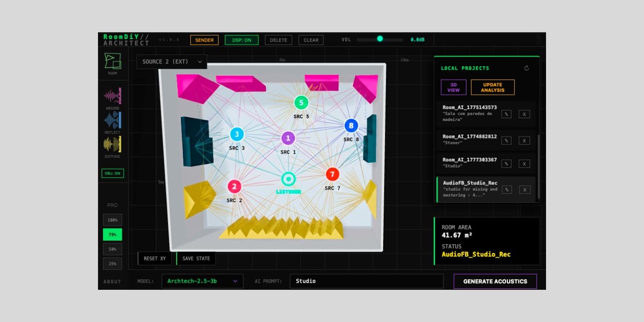Expand the Archtech-2.5-3b model dropdown
The image size is (644, 322).
coord(202,281)
